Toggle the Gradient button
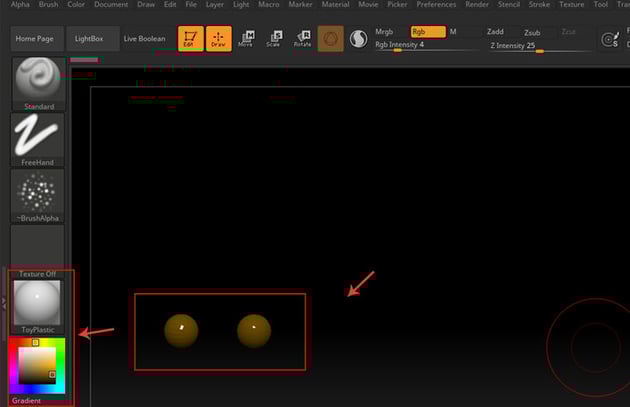 [x=27, y=401]
